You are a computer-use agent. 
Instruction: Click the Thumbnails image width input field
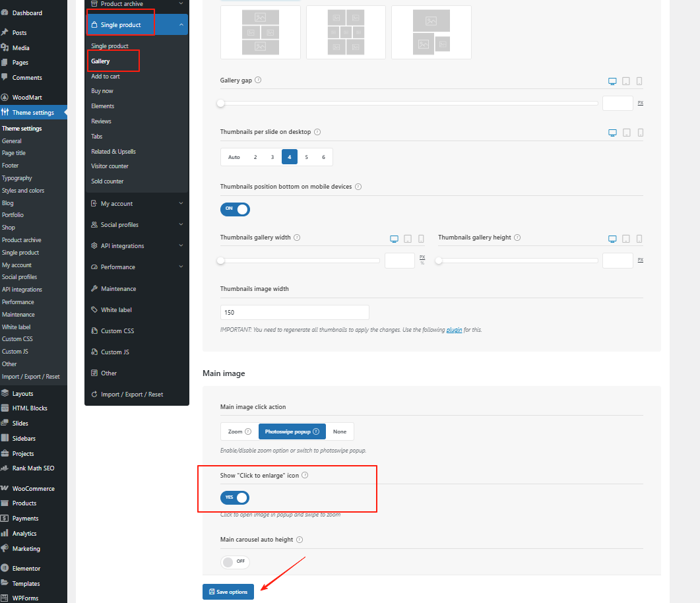294,311
